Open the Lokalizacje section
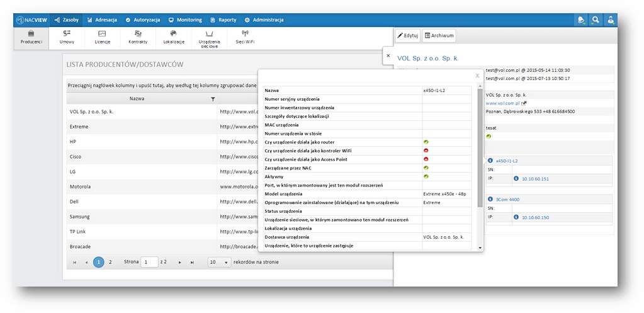 click(x=174, y=38)
